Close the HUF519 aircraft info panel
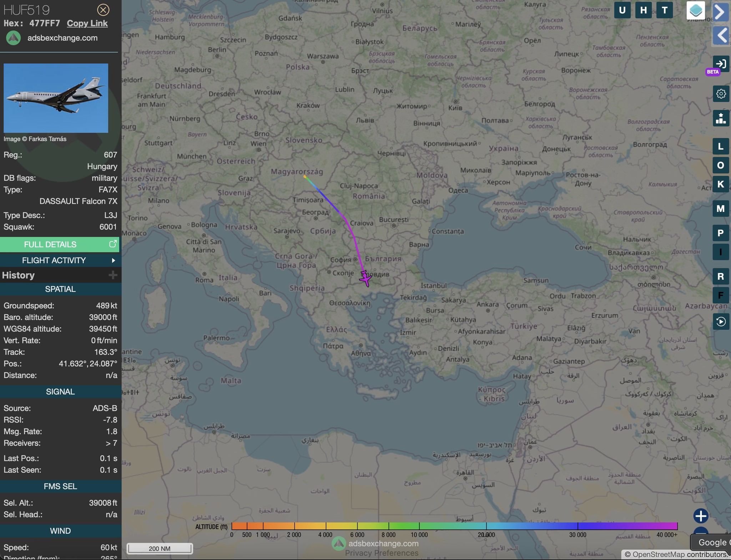The image size is (731, 560). (103, 10)
